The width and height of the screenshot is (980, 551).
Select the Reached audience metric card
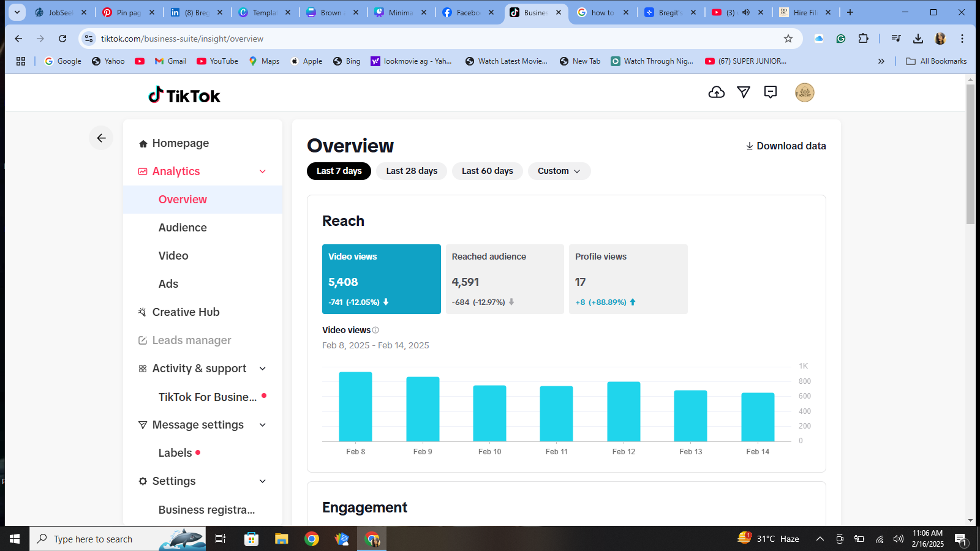pyautogui.click(x=505, y=279)
